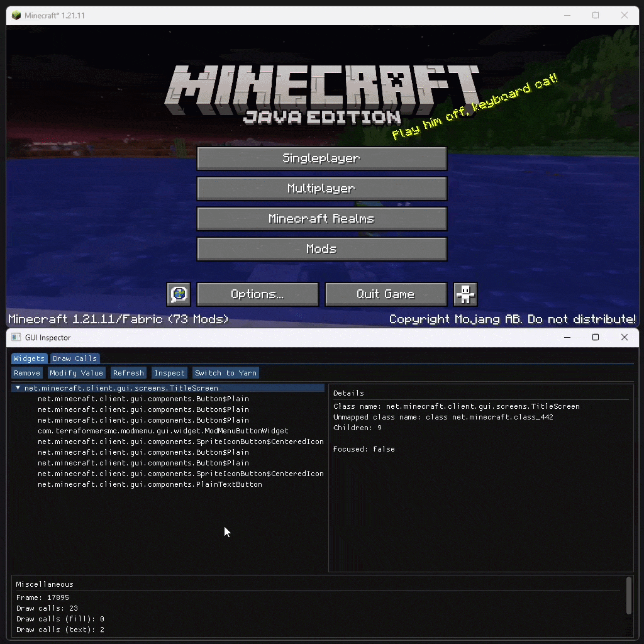Select the net.minecraft.client.gui.screens.TitleScreen tree row

168,387
